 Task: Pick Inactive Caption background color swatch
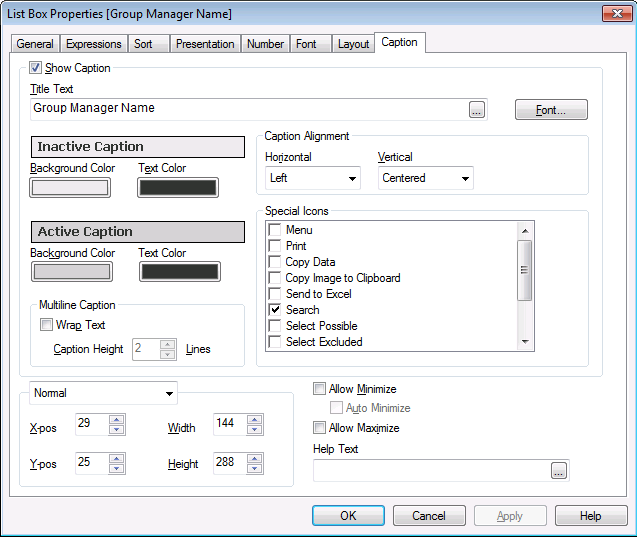coord(70,188)
